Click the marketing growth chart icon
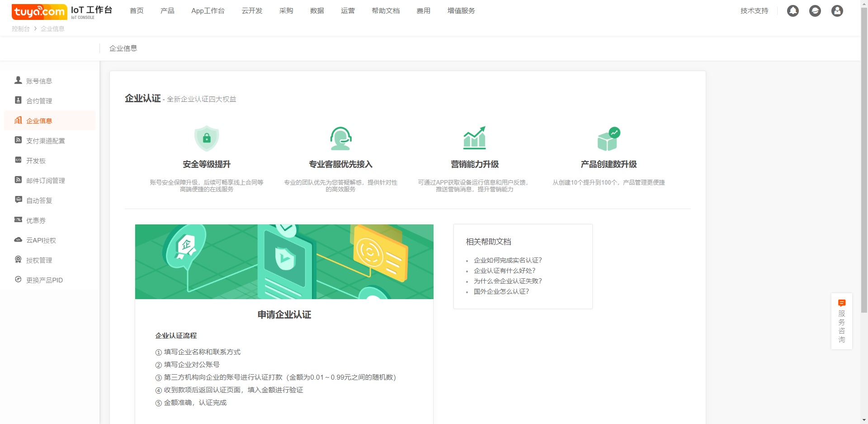The height and width of the screenshot is (424, 868). pos(474,138)
